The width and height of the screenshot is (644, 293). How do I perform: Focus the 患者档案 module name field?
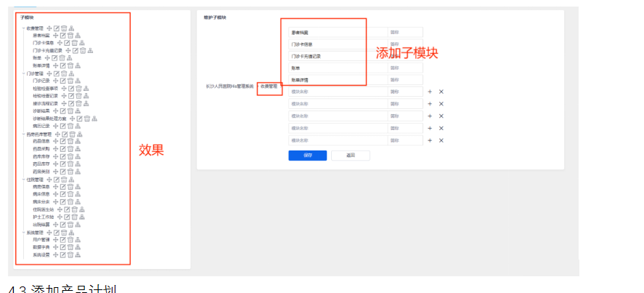pyautogui.click(x=338, y=32)
